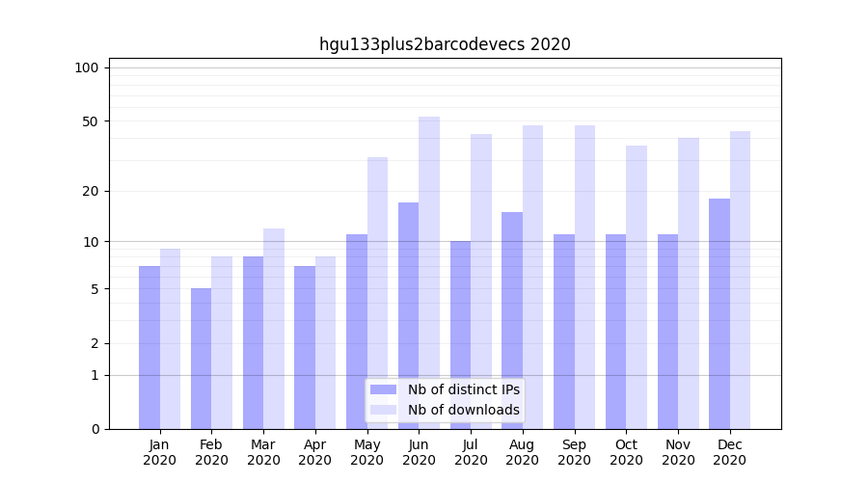Screen dimensions: 868x482
Task: Pick the Feb 2020 downloads bar
Action: pos(222,342)
